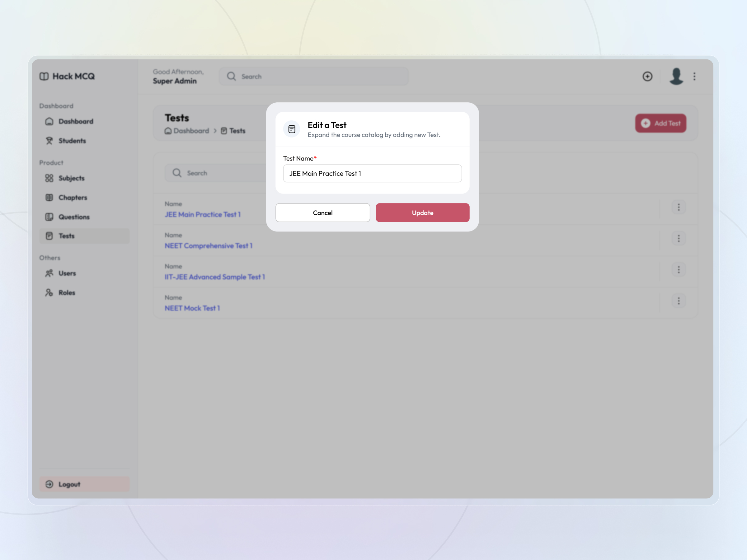This screenshot has width=747, height=560.
Task: Open the three-dot menu in the top right corner
Action: tap(695, 76)
